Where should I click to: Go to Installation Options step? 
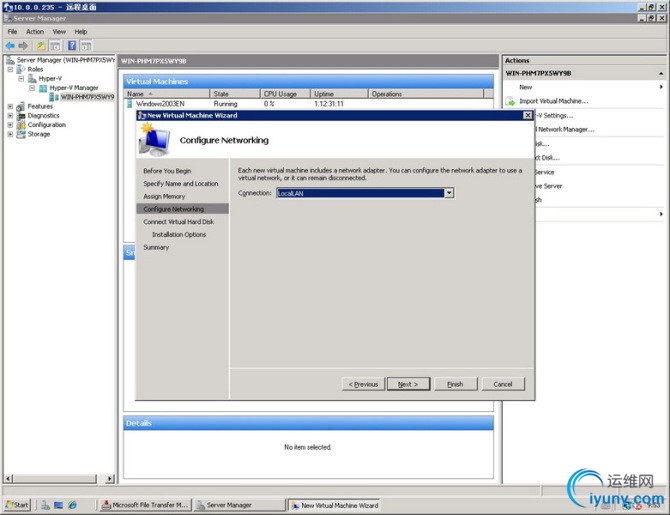(x=179, y=235)
